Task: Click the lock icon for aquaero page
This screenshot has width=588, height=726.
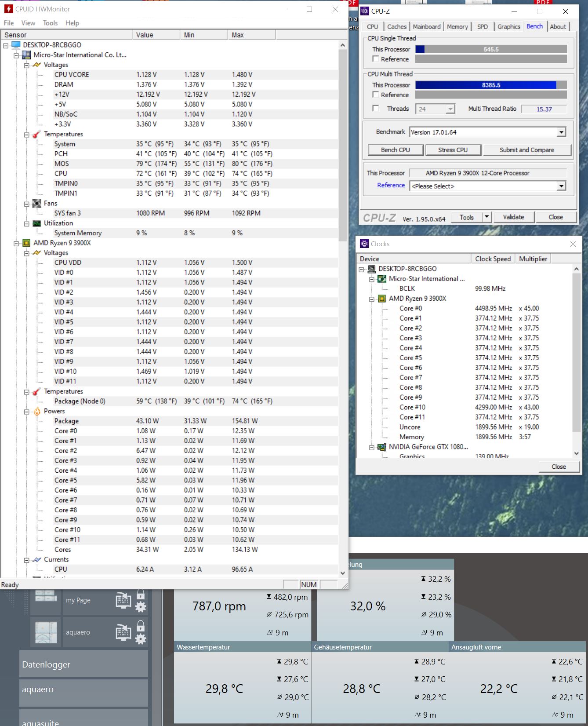Action: click(x=141, y=626)
